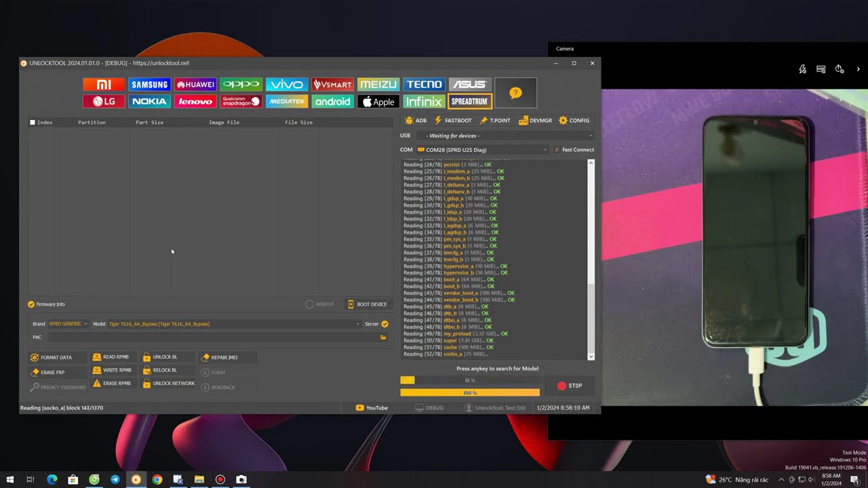Expand the USB waiting for devices dropdown
The width and height of the screenshot is (868, 488).
pos(505,136)
